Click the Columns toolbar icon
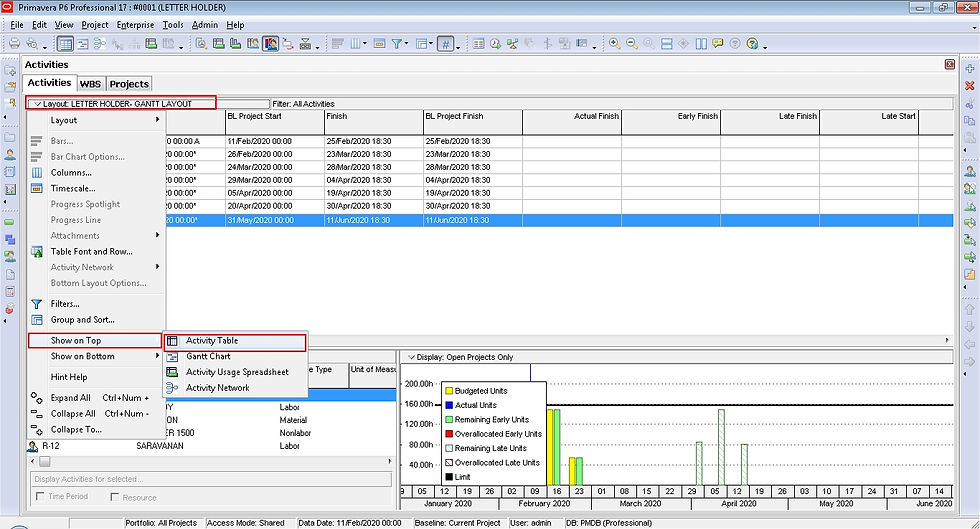The width and height of the screenshot is (980, 529). coord(355,44)
